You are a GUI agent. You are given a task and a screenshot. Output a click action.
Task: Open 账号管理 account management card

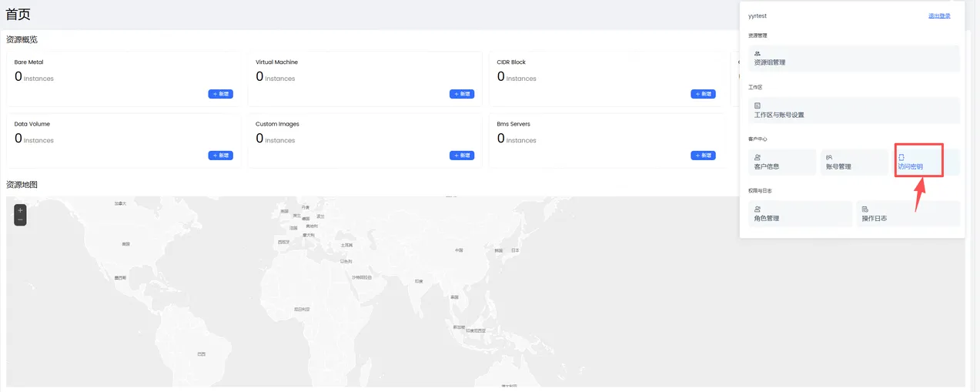[x=854, y=162]
